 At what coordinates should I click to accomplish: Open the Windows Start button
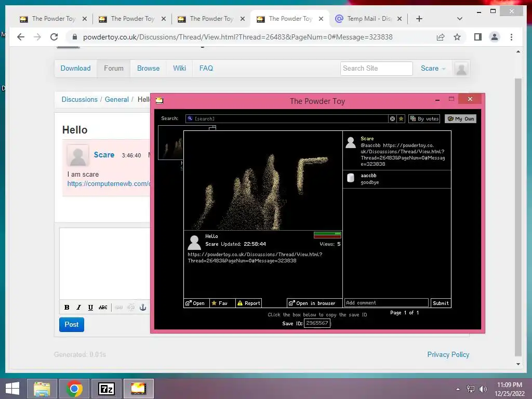12,389
